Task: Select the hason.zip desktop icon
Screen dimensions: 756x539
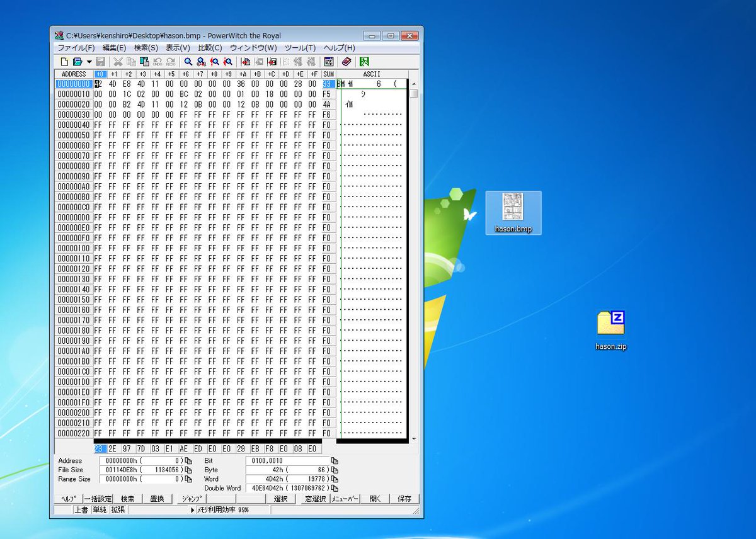Action: [x=611, y=330]
